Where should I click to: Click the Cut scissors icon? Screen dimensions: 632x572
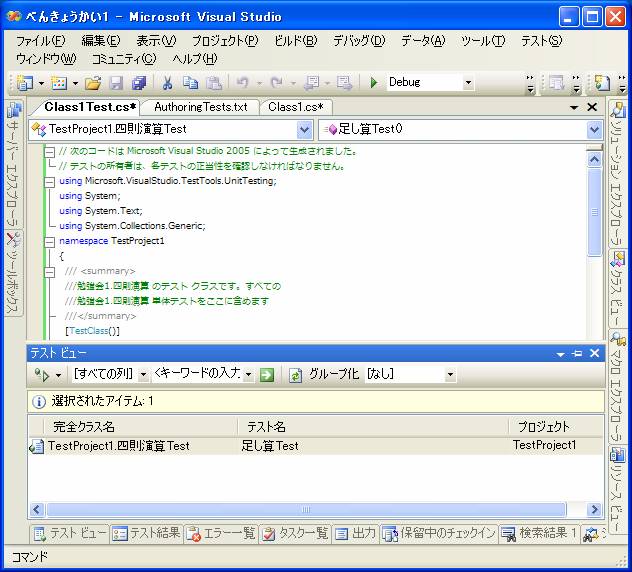coord(168,83)
